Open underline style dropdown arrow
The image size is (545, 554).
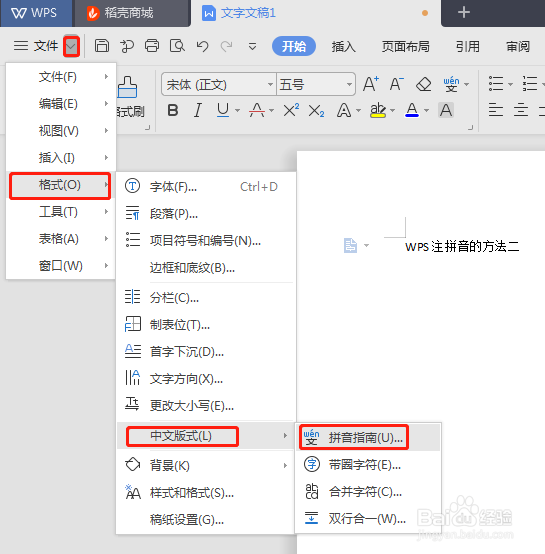tap(237, 111)
